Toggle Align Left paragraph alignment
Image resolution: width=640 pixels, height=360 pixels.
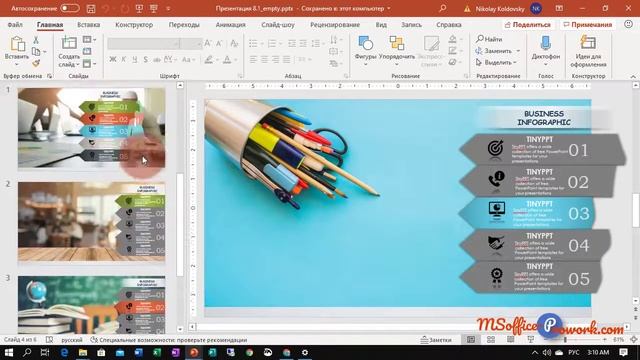click(x=253, y=60)
